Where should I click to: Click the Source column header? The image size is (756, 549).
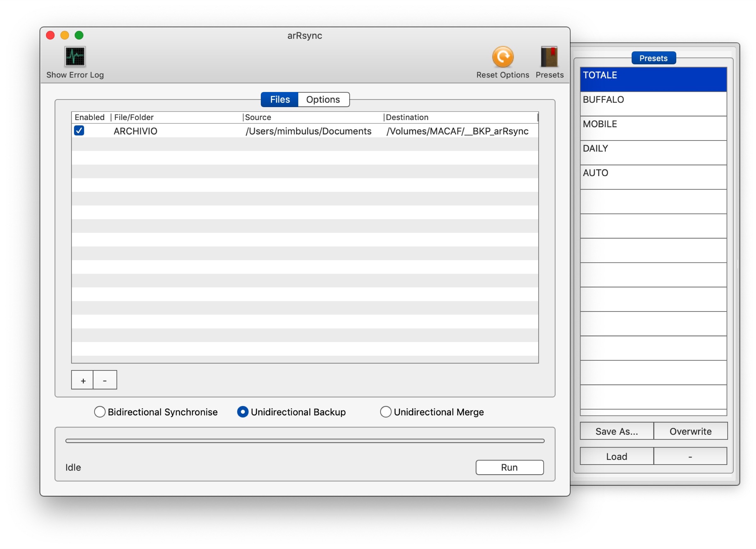tap(258, 117)
